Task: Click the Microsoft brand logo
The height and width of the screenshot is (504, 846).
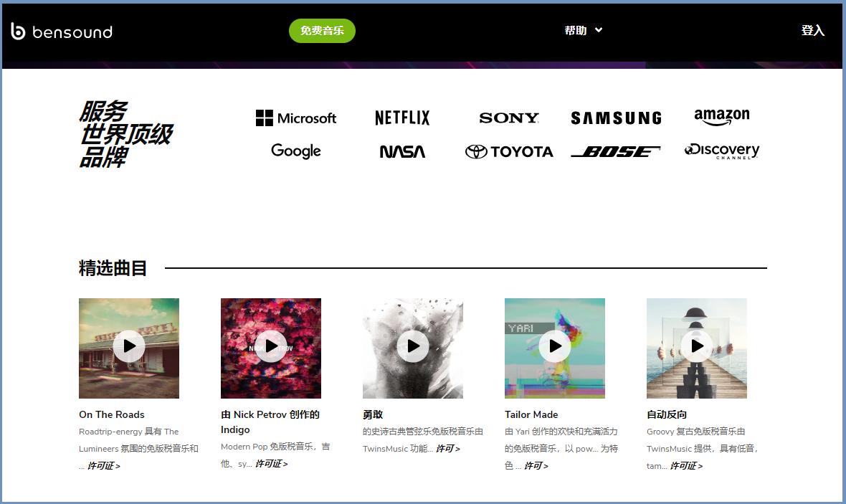Action: click(x=295, y=118)
